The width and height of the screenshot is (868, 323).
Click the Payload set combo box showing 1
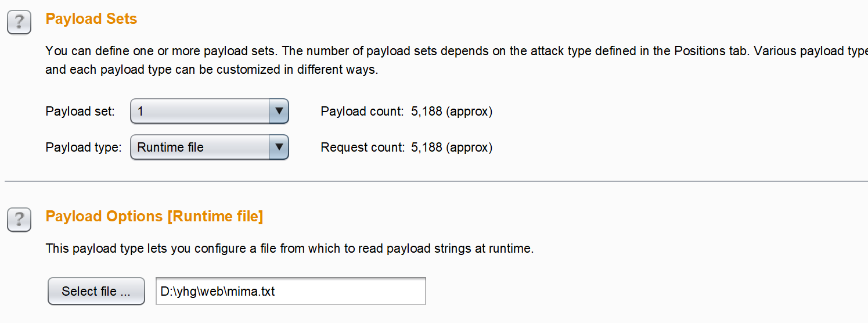click(x=201, y=111)
